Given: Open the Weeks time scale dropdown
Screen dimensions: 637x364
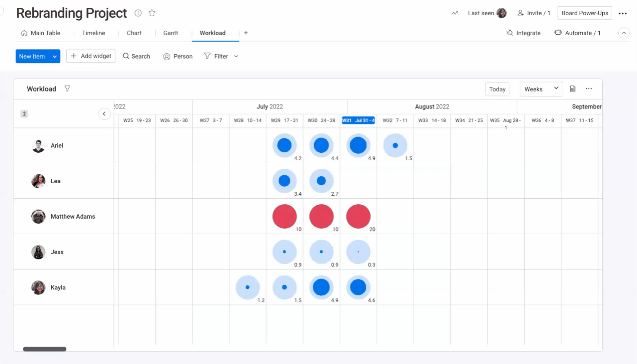Looking at the screenshot, I should tap(541, 89).
